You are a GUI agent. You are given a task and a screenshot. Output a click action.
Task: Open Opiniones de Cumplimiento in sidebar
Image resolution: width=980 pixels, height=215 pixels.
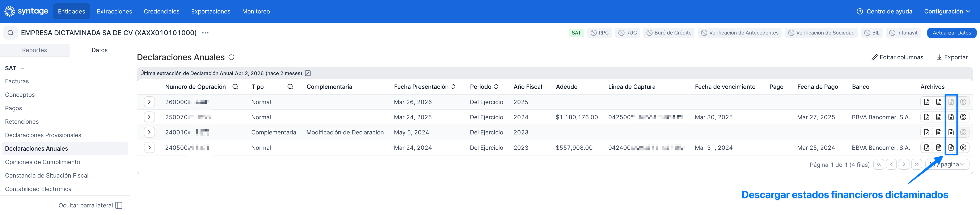click(43, 162)
